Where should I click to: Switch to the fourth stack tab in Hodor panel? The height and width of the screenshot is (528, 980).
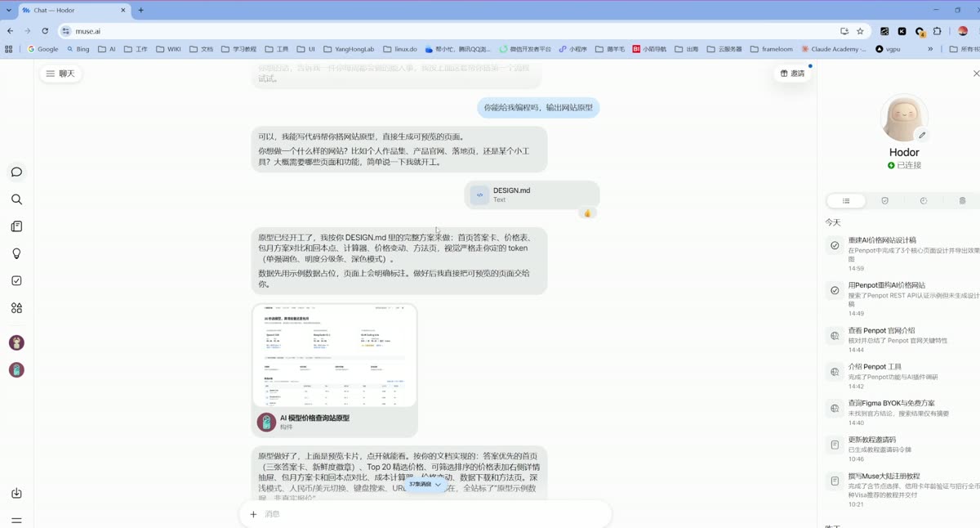962,200
